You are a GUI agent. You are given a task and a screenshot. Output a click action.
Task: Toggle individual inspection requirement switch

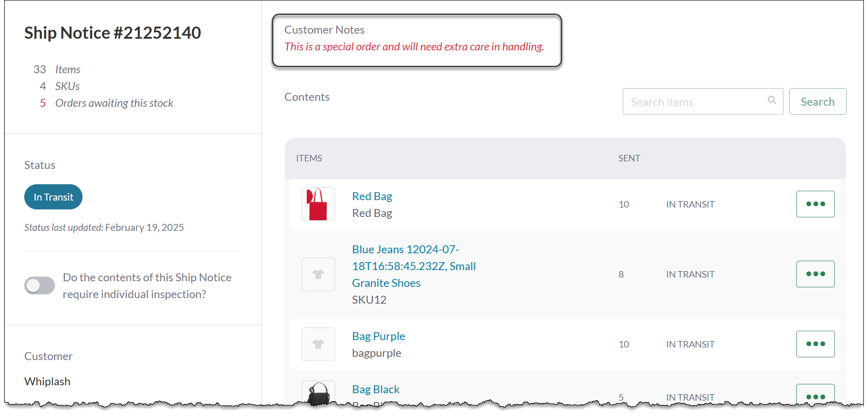click(x=40, y=285)
